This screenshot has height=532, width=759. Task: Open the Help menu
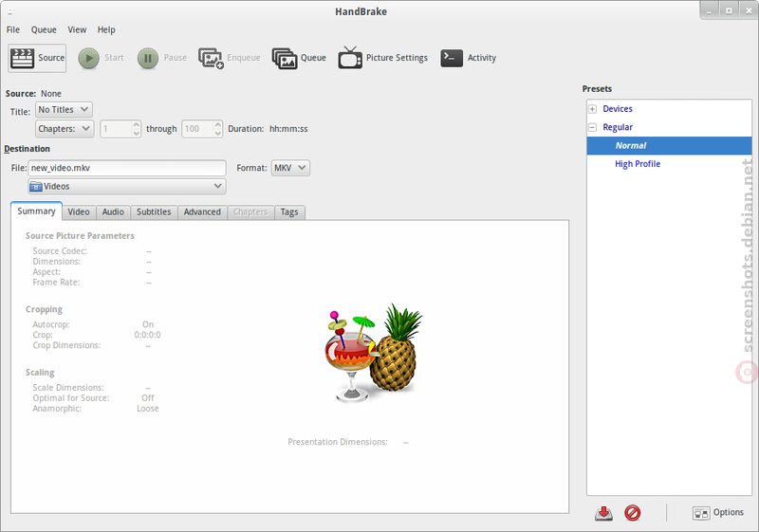(x=106, y=30)
